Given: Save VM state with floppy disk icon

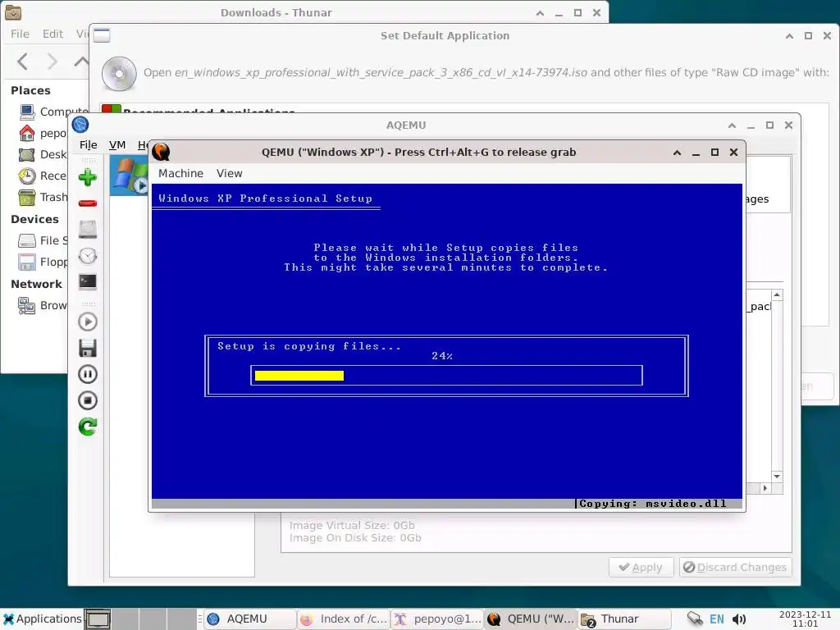Looking at the screenshot, I should tap(87, 348).
